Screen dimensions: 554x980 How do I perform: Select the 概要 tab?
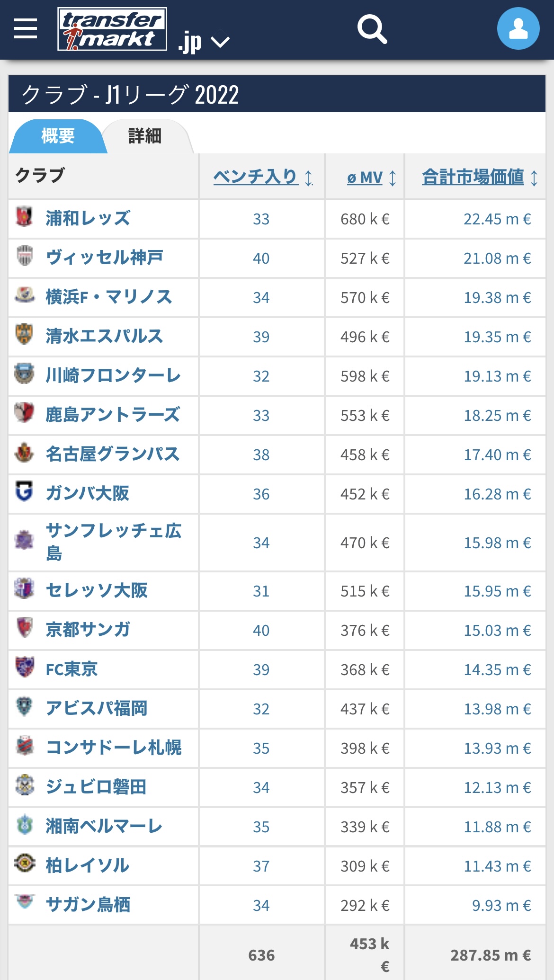pyautogui.click(x=58, y=136)
